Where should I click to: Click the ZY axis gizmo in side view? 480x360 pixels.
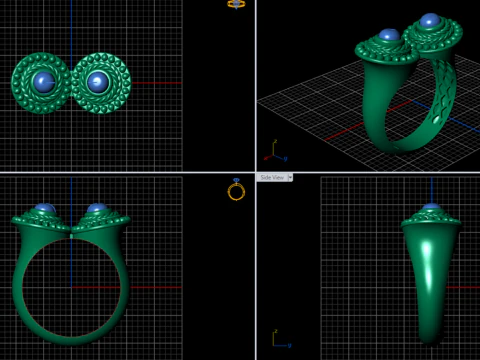(281, 339)
